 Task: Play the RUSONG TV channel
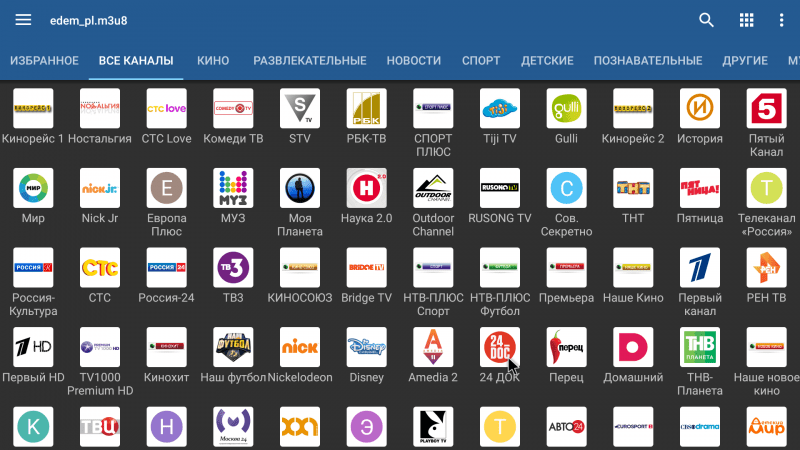[500, 188]
